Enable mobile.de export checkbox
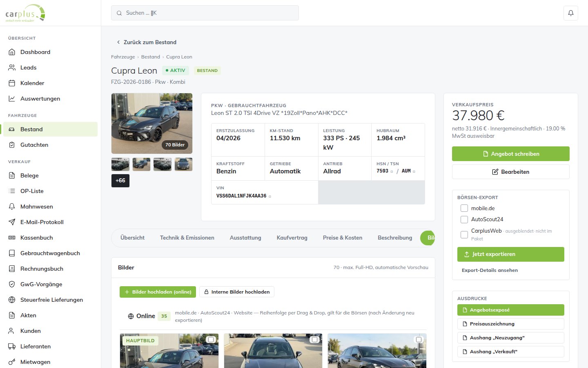 [464, 208]
